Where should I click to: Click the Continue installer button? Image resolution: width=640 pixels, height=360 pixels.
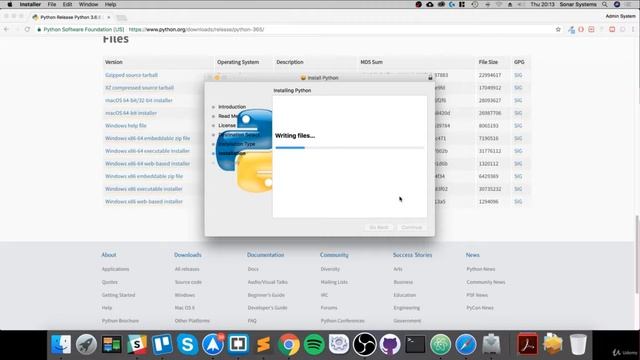click(411, 227)
